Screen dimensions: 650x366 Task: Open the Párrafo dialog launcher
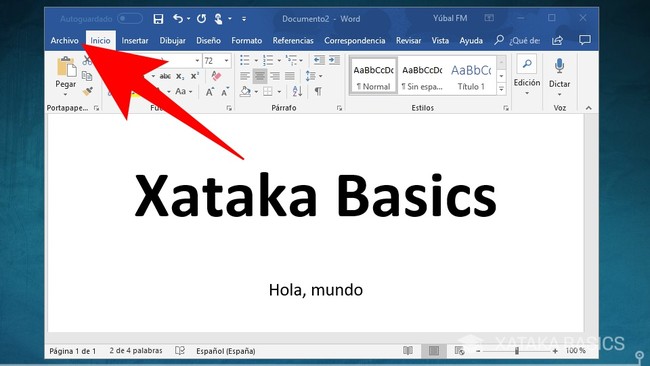pos(339,108)
